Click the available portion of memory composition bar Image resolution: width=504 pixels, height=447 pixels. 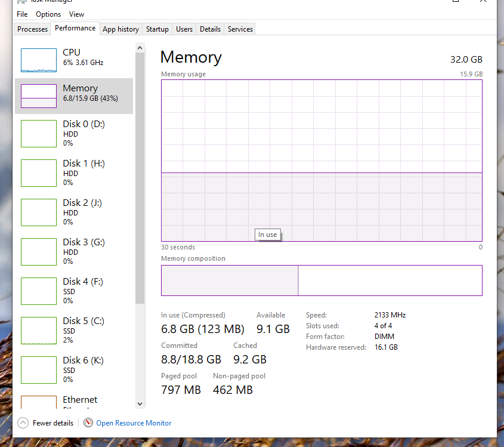point(390,280)
